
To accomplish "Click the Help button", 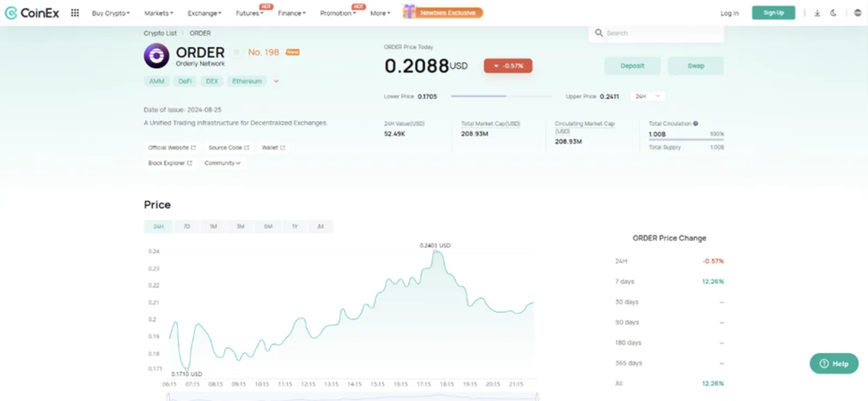I will tap(834, 364).
